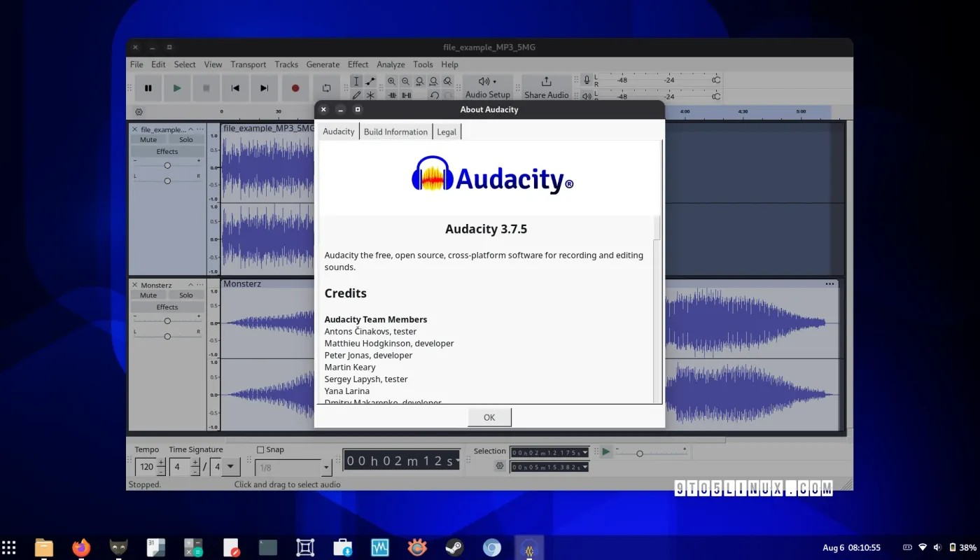Click the Zoom In magnifier icon
The height and width of the screenshot is (560, 980).
coord(391,80)
